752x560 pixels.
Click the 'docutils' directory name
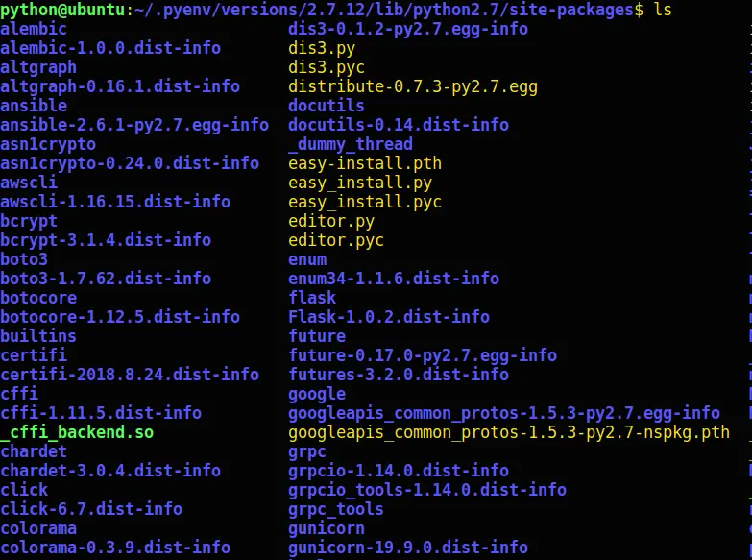tap(327, 106)
